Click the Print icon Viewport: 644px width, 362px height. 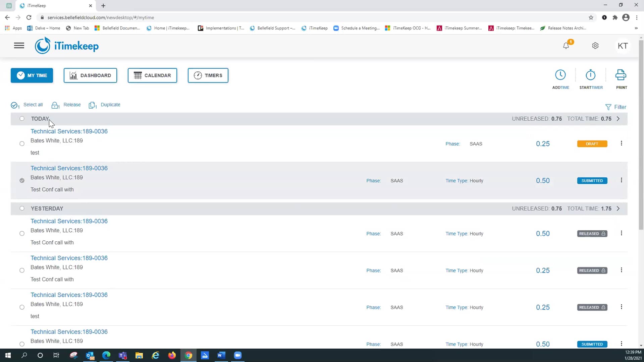[x=620, y=74]
